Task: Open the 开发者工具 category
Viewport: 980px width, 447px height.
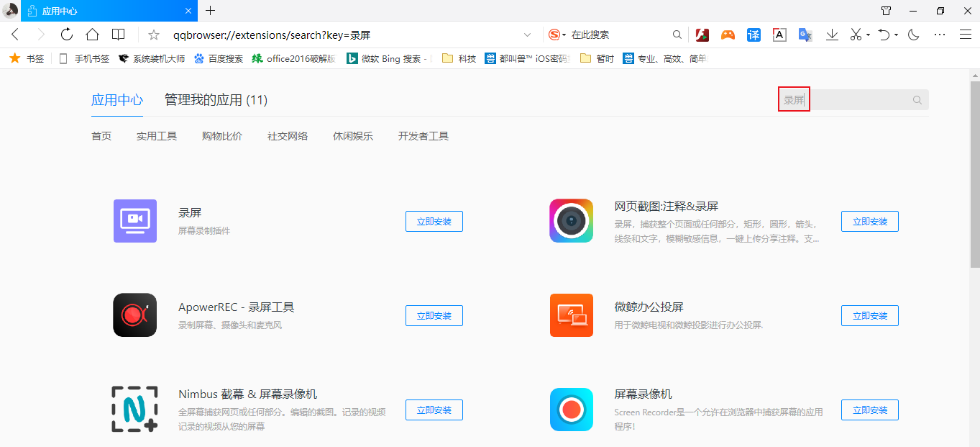Action: (x=423, y=136)
